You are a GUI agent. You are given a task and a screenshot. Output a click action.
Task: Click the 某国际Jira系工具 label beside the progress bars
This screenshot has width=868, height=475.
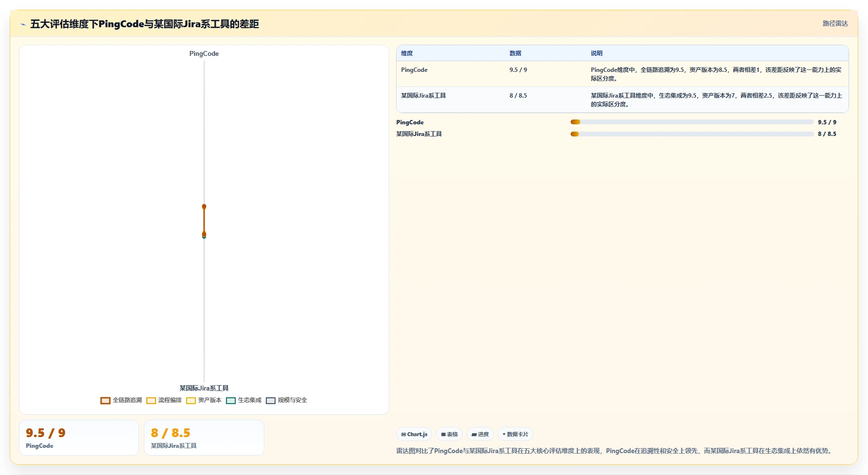point(419,134)
